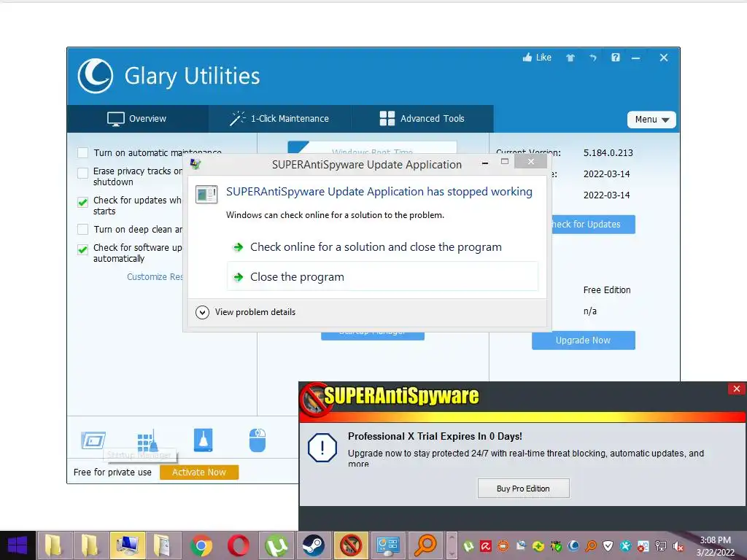Click the Buy Pro Edition button

[523, 489]
